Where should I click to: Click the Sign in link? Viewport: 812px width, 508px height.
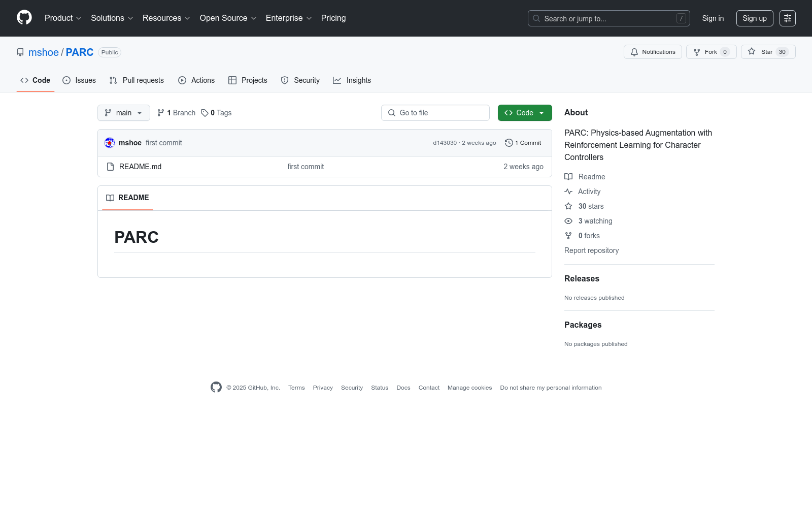tap(713, 18)
